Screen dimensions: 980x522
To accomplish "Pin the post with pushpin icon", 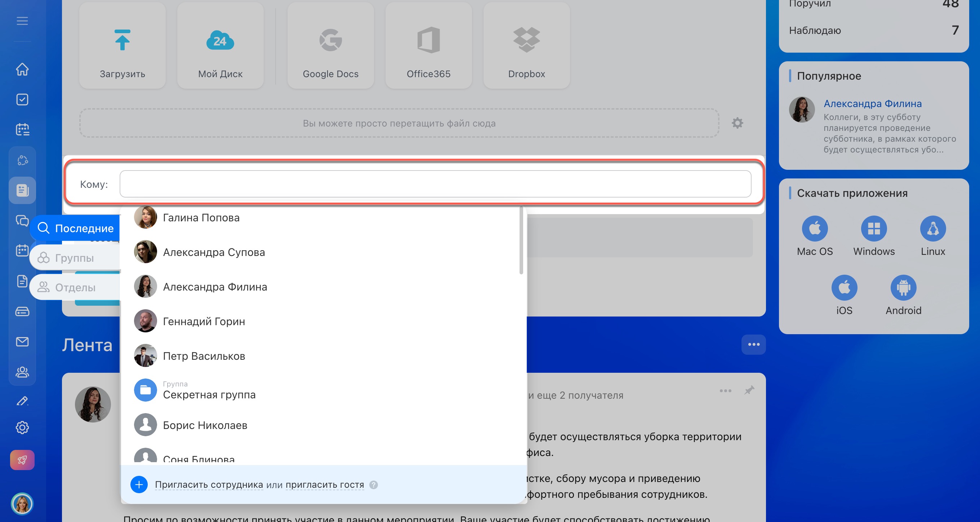I will coord(749,390).
